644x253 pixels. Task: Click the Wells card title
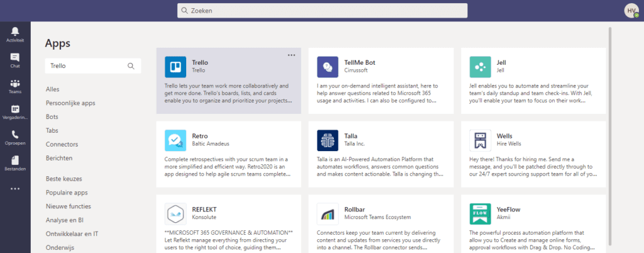point(504,136)
